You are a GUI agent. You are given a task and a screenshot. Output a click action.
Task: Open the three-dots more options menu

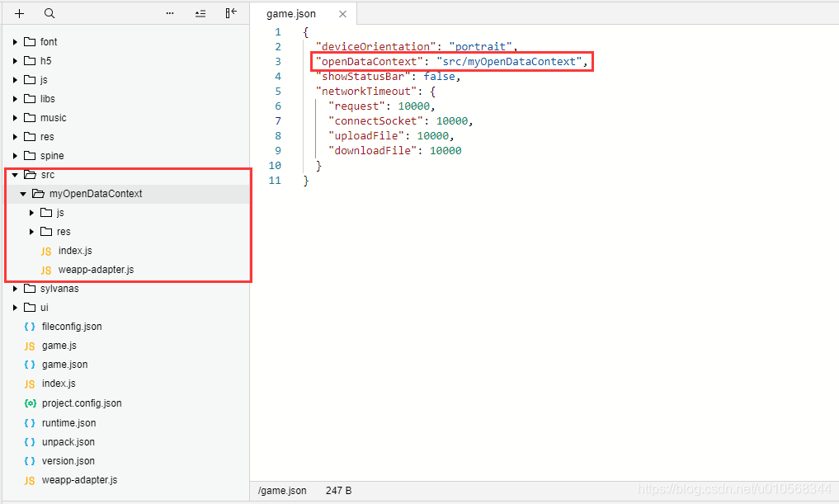point(170,13)
